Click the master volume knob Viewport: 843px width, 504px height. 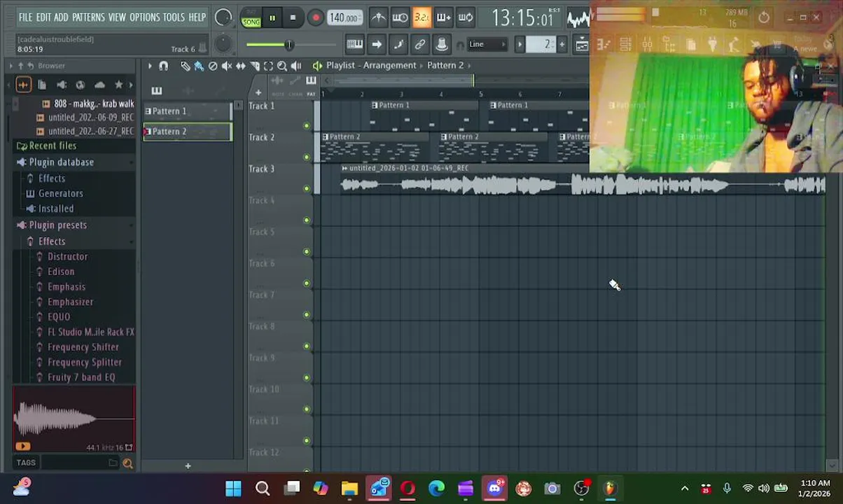coord(223,18)
